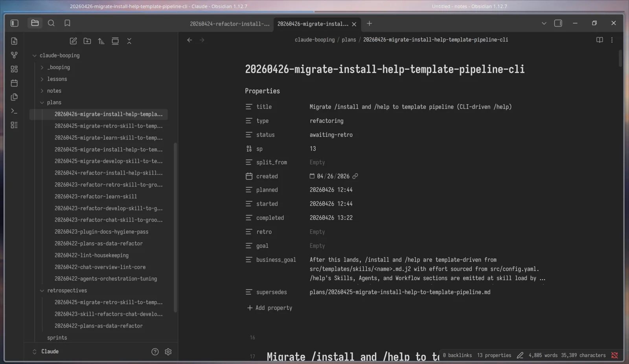Open the help question-mark icon
629x364 pixels.
coord(155,352)
